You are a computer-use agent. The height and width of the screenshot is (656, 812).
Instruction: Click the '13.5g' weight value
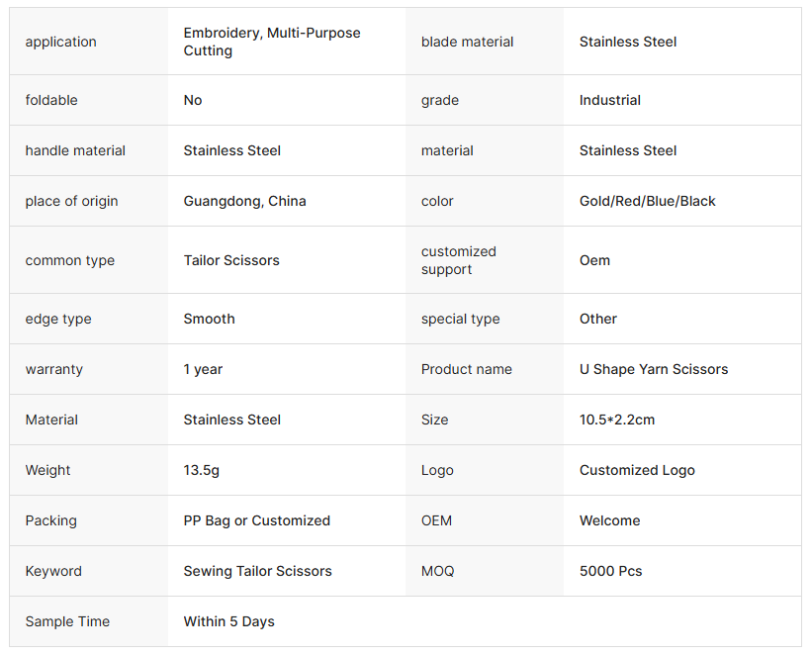click(201, 470)
